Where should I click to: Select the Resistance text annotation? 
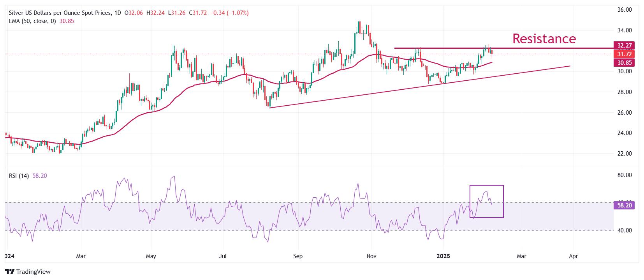[x=544, y=38]
